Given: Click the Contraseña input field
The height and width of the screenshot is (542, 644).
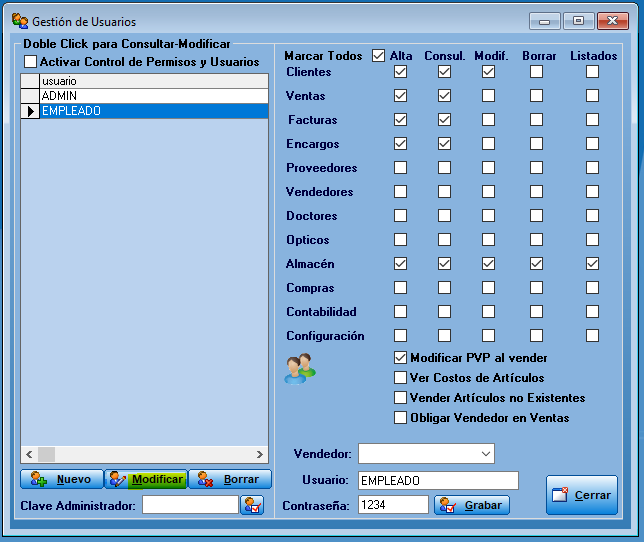Looking at the screenshot, I should pyautogui.click(x=393, y=505).
